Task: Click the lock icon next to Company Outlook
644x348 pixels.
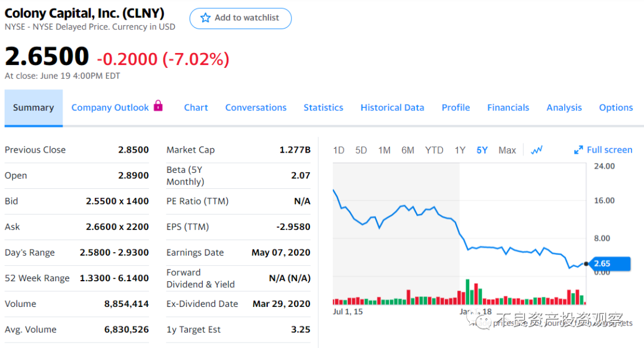Action: [x=158, y=106]
